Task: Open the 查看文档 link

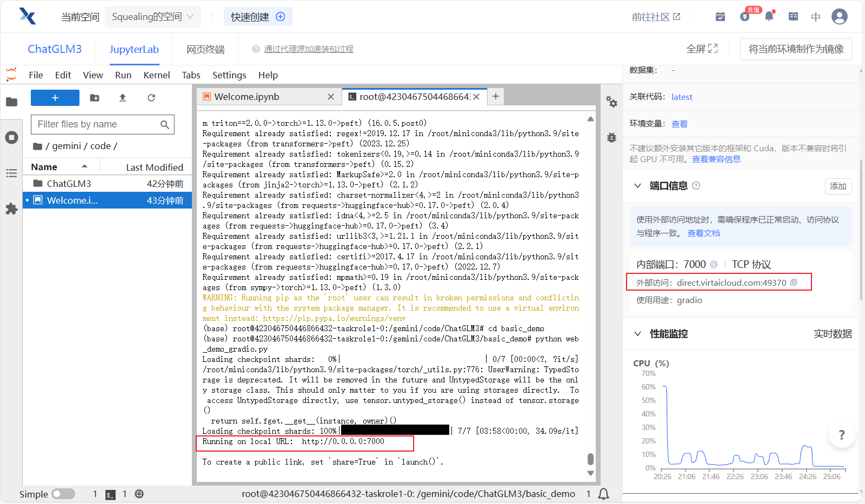Action: [703, 233]
